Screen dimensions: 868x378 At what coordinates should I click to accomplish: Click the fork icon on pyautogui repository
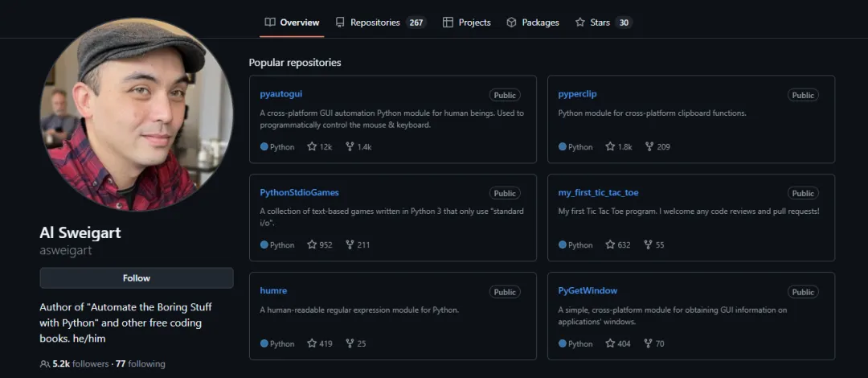point(350,147)
